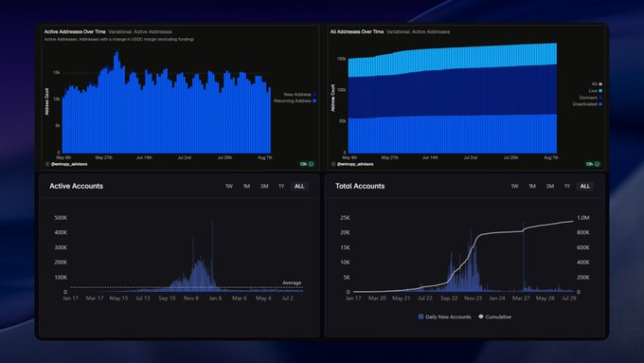Viewport: 644px width, 363px height.
Task: Click the avatar icon beside @entropy_advisors in All Addresses panel
Action: coord(333,164)
